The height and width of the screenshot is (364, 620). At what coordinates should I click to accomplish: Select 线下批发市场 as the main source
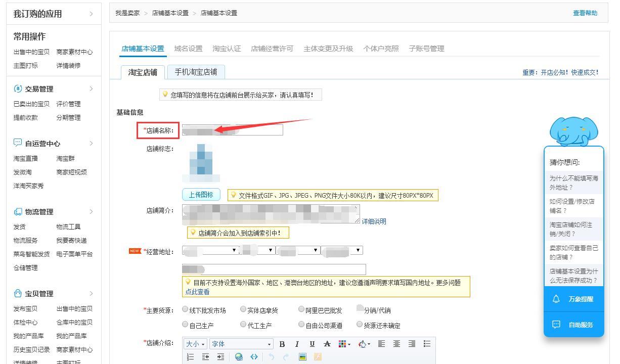pyautogui.click(x=185, y=309)
